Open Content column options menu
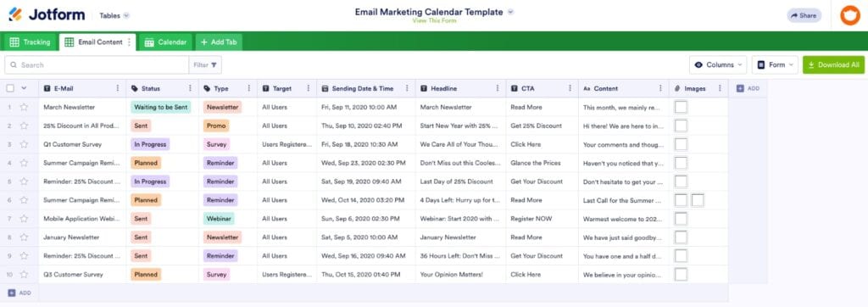Screen dimensions: 868x307 (x=659, y=88)
